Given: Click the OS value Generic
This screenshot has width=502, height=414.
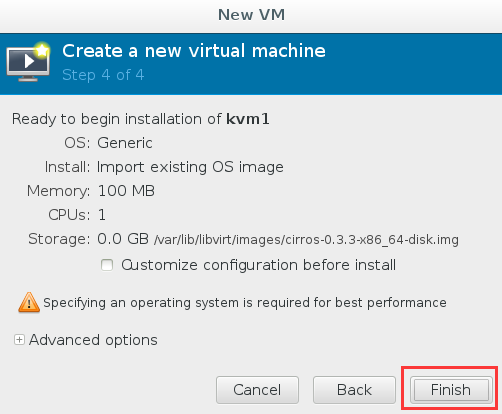Looking at the screenshot, I should 125,143.
